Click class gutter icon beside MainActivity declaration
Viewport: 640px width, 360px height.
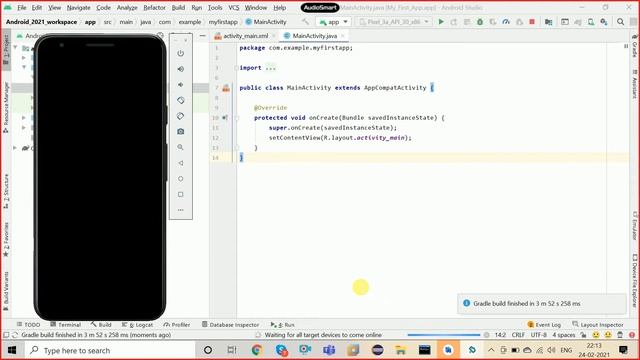pos(226,88)
